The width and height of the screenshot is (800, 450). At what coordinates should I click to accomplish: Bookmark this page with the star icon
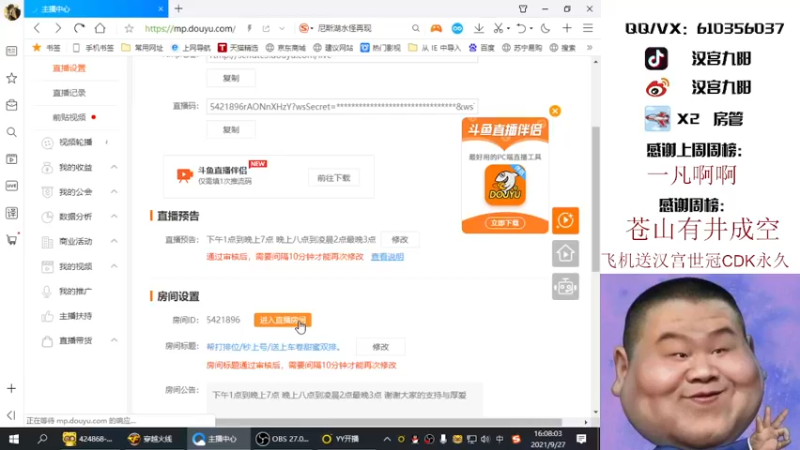click(129, 29)
